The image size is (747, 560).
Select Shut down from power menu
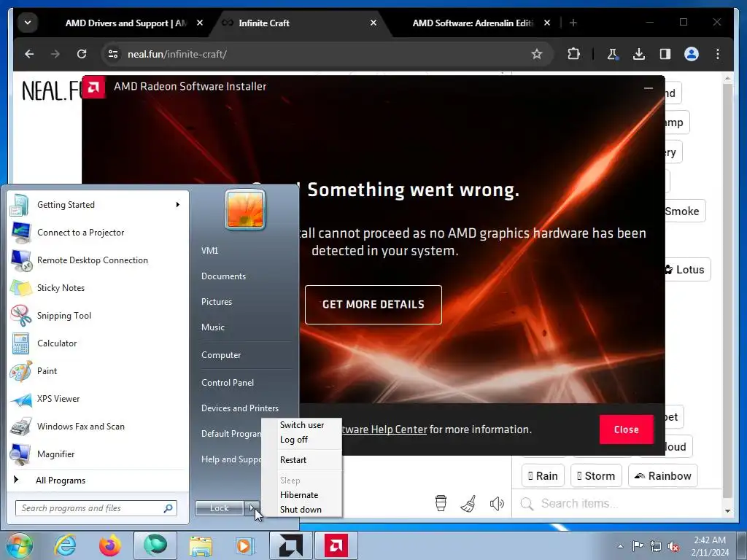tap(301, 510)
